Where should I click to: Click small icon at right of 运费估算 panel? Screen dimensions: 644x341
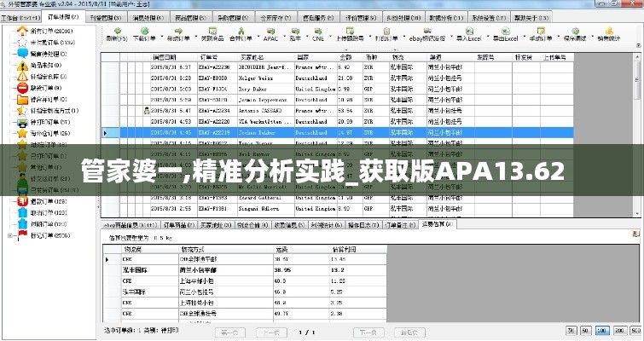click(636, 234)
